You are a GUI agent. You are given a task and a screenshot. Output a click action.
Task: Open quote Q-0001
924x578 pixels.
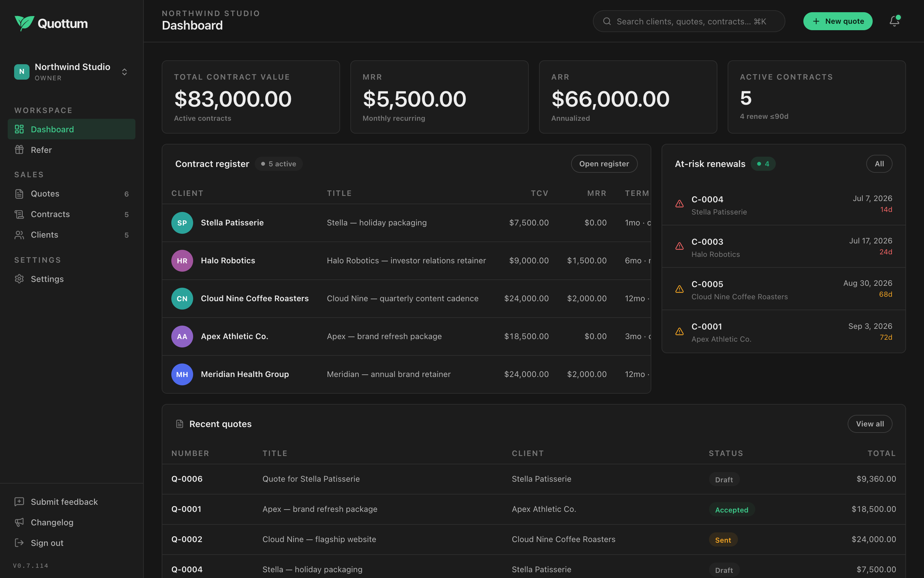coord(534,509)
